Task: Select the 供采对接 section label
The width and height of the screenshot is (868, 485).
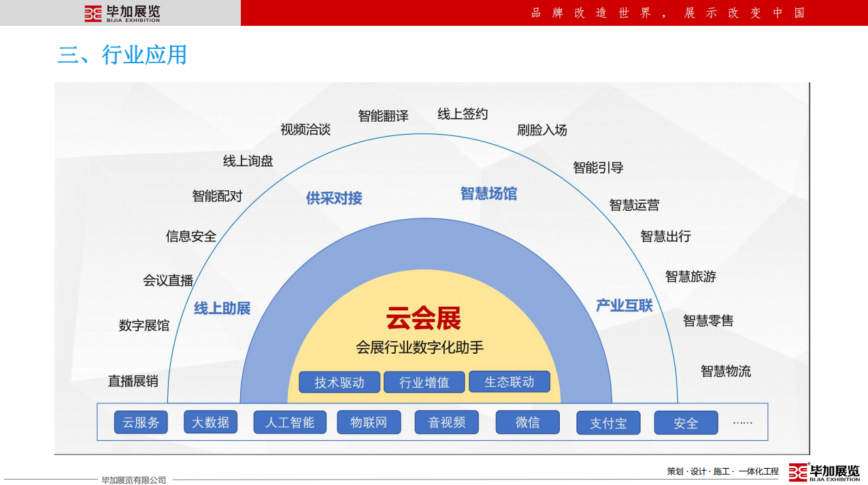Action: [x=334, y=198]
